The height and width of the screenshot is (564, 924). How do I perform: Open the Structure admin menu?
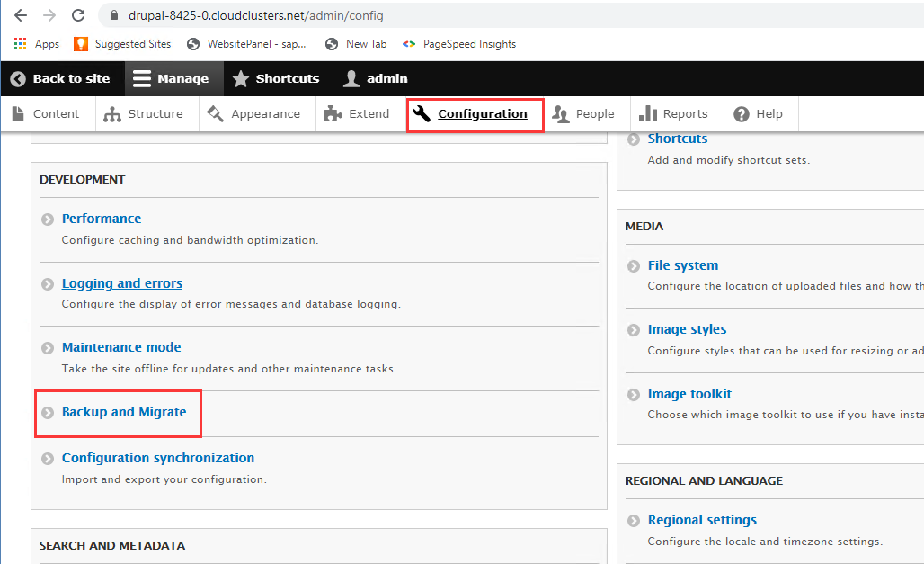coord(144,114)
